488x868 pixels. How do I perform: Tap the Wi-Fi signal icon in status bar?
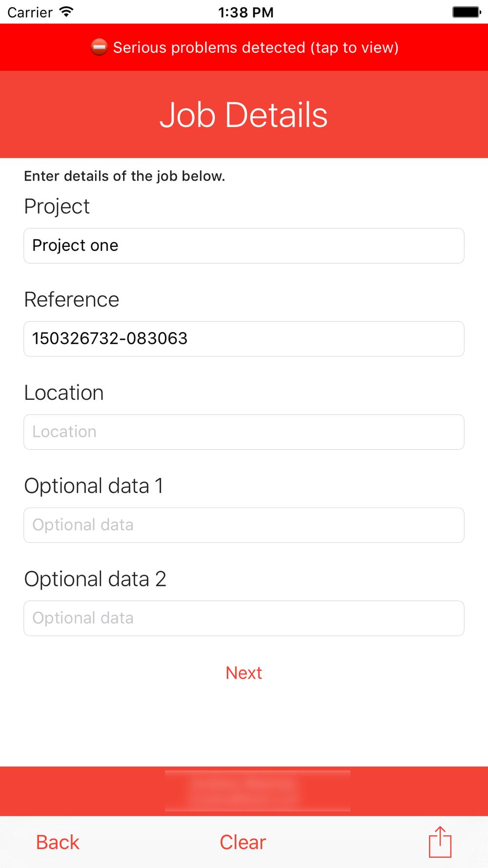tap(66, 12)
